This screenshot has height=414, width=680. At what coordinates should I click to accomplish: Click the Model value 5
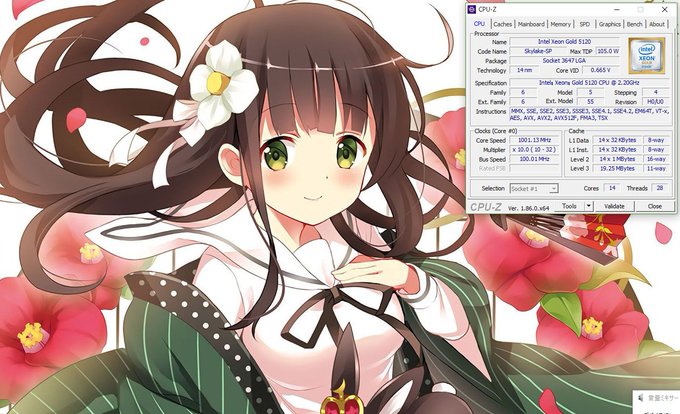[x=590, y=92]
